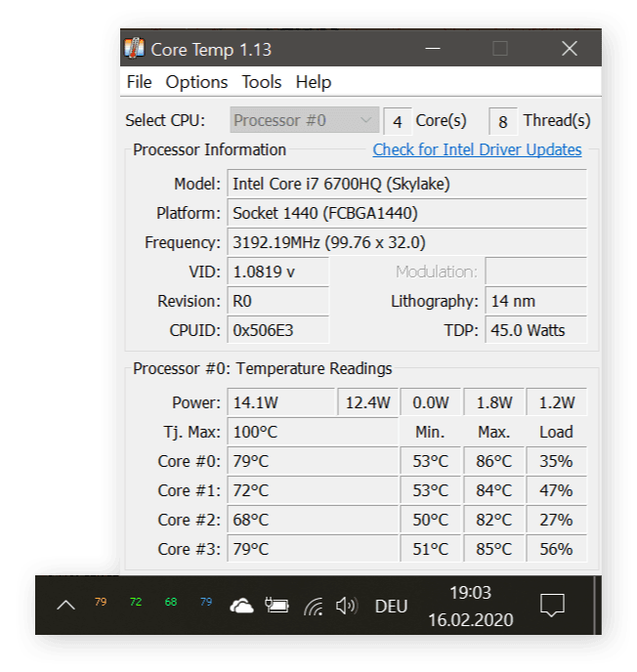Click Core #3 min temperature 51°C

[x=431, y=549]
